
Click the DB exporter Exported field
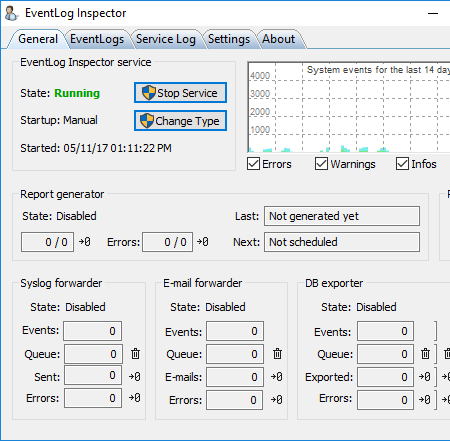386,377
